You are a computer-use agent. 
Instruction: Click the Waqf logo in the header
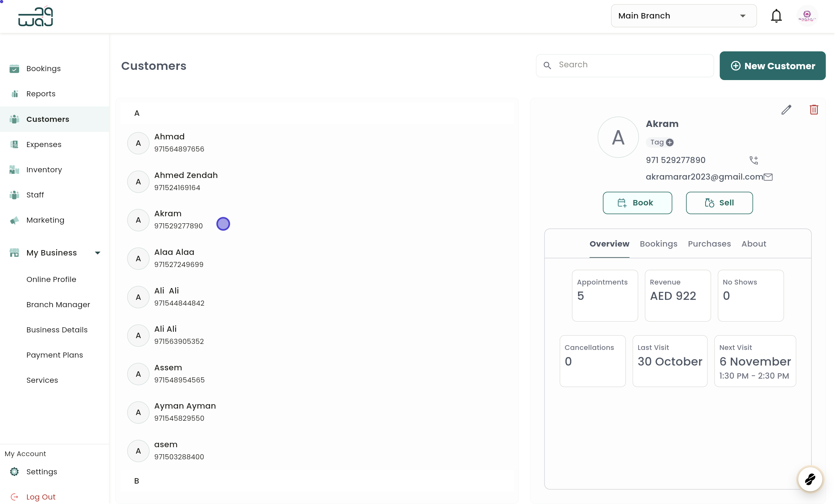click(36, 16)
